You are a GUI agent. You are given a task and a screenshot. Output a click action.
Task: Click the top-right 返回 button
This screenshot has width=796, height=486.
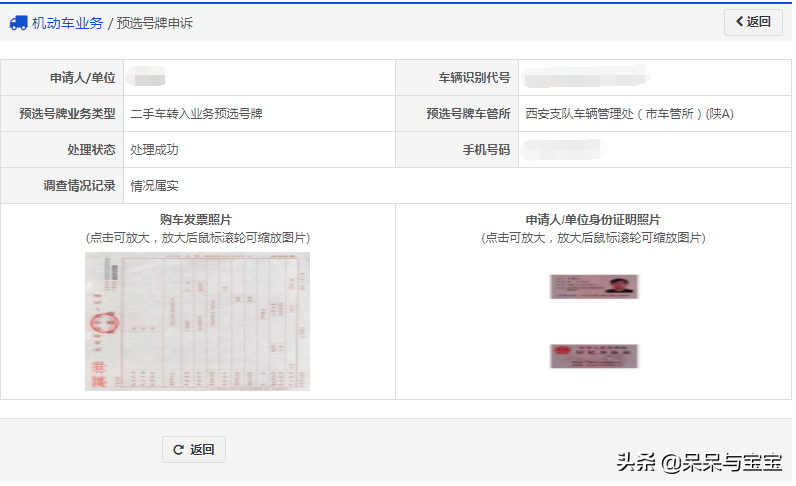pyautogui.click(x=753, y=22)
